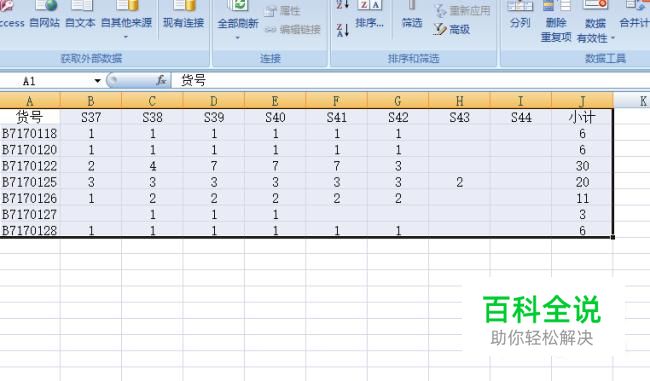This screenshot has height=381, width=650.
Task: Click S43 value 2 in B7170125 row
Action: 459,182
